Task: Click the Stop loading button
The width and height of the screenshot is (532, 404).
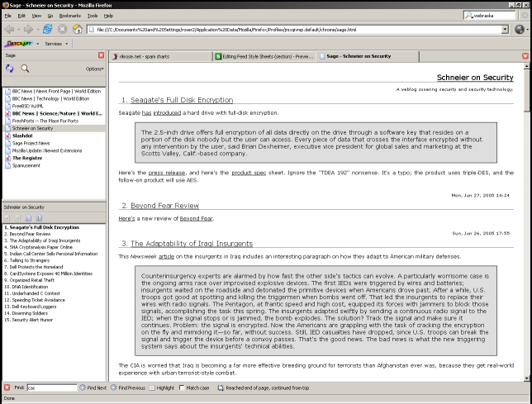Action: pos(62,29)
